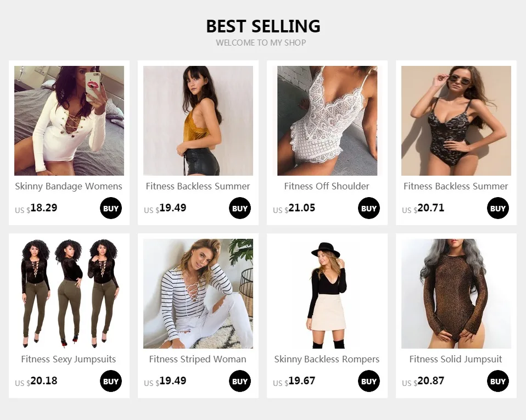
Task: Click BUY button for the $18.29 Skinny Bandage Womens item
Action: pyautogui.click(x=111, y=208)
